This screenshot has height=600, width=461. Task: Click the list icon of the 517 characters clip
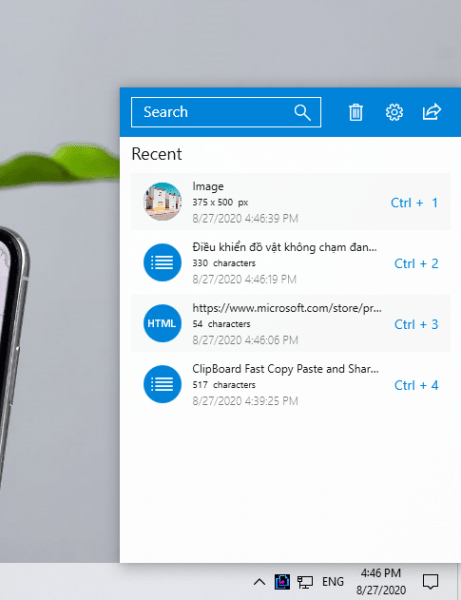tap(162, 384)
